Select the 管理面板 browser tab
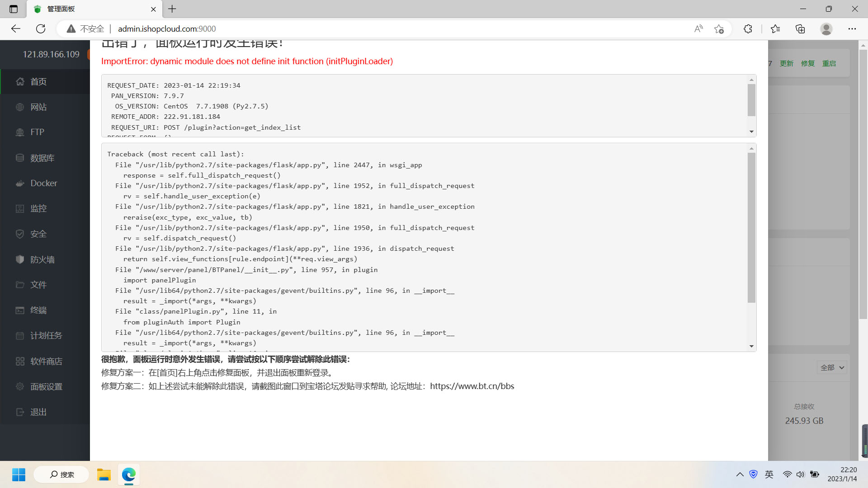The height and width of the screenshot is (488, 868). point(94,9)
